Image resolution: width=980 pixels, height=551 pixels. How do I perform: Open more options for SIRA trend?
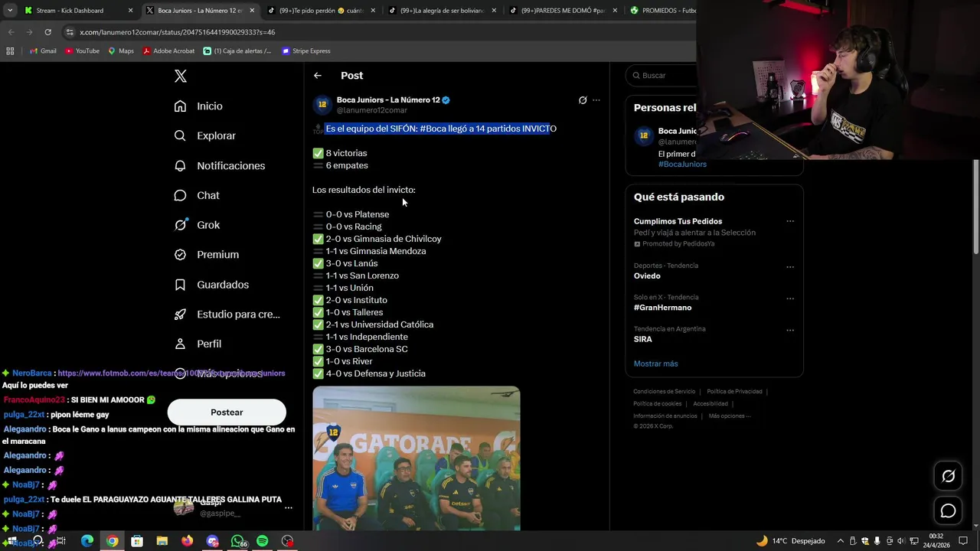pos(790,331)
